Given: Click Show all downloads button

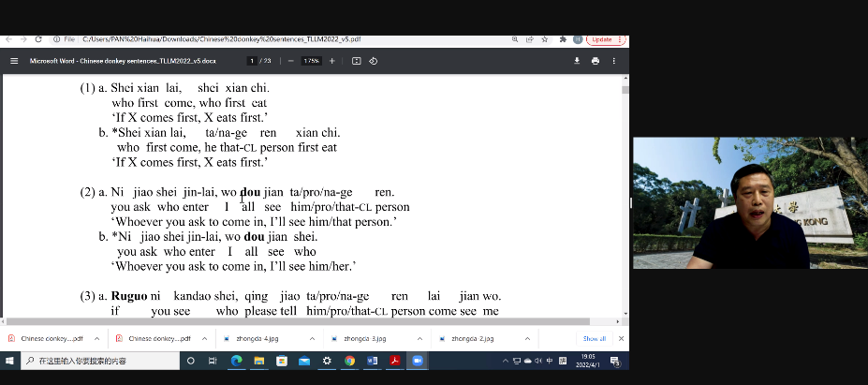Looking at the screenshot, I should [594, 338].
